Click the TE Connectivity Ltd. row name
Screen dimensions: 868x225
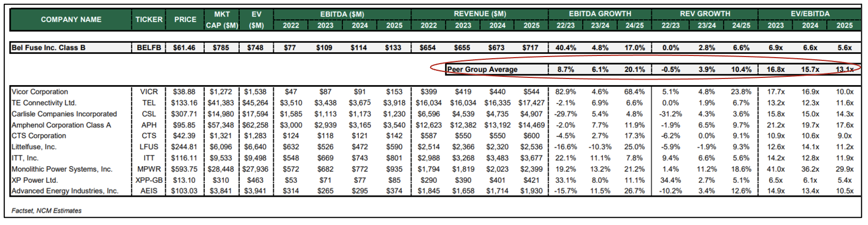click(44, 103)
